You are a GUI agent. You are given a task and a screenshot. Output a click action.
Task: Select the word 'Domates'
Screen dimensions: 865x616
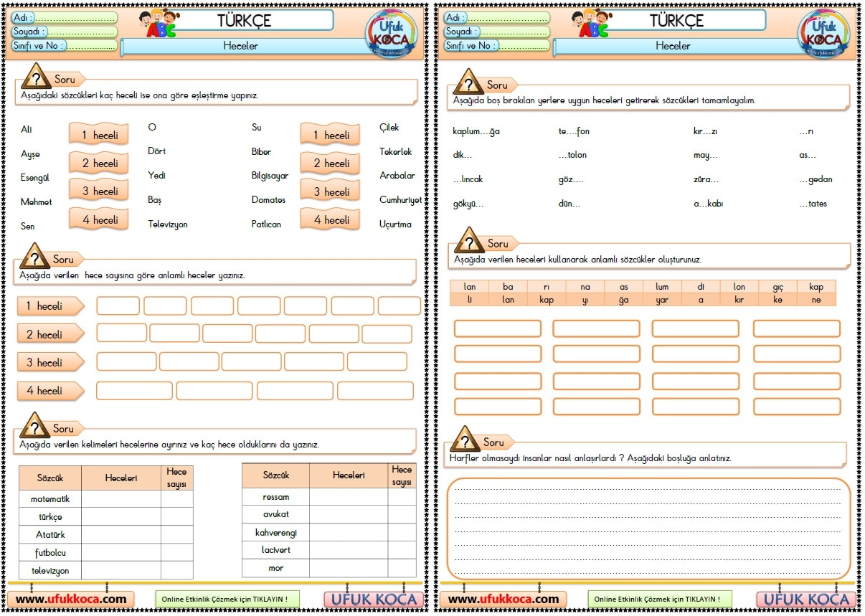pyautogui.click(x=268, y=200)
